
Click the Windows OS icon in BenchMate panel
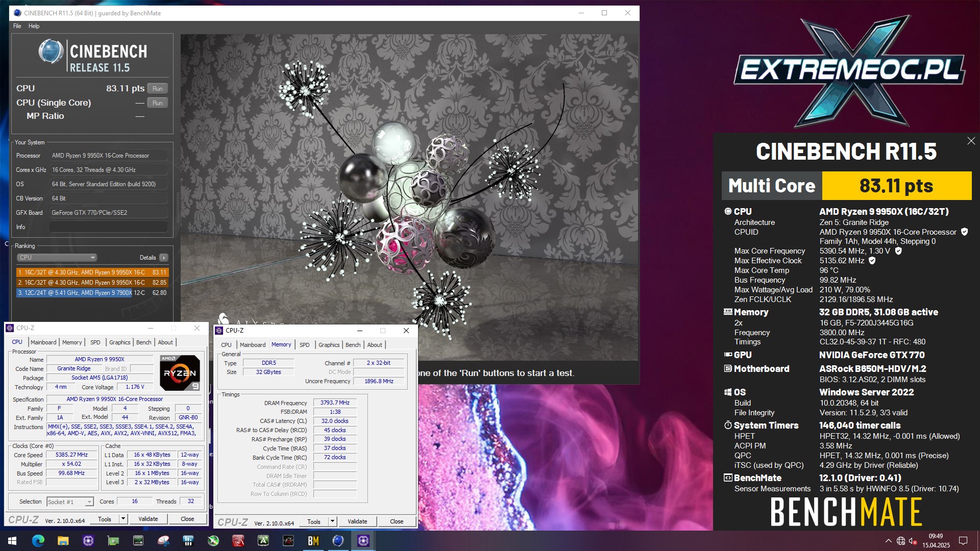coord(728,392)
